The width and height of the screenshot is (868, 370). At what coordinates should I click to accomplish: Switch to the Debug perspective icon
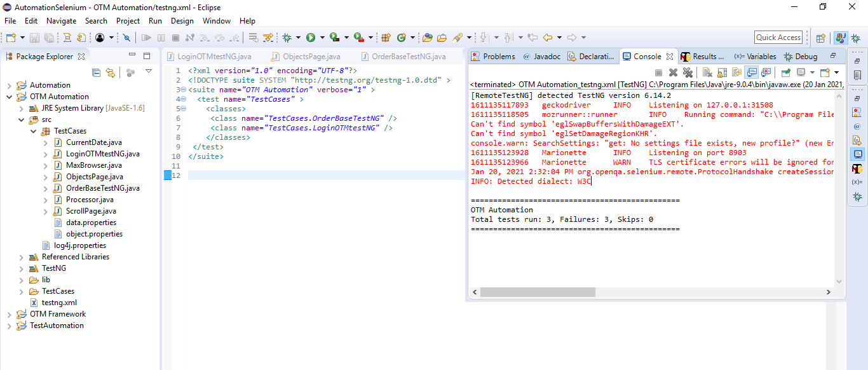(856, 38)
